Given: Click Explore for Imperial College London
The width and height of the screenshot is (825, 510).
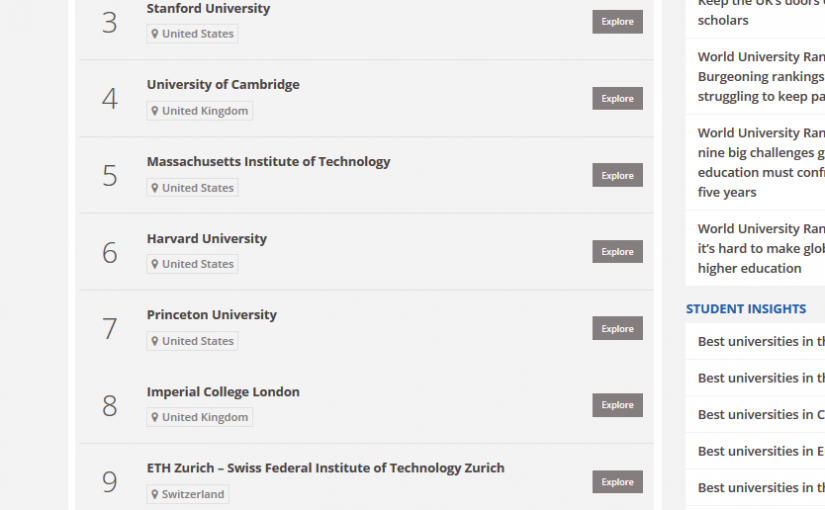Looking at the screenshot, I should pyautogui.click(x=617, y=405).
